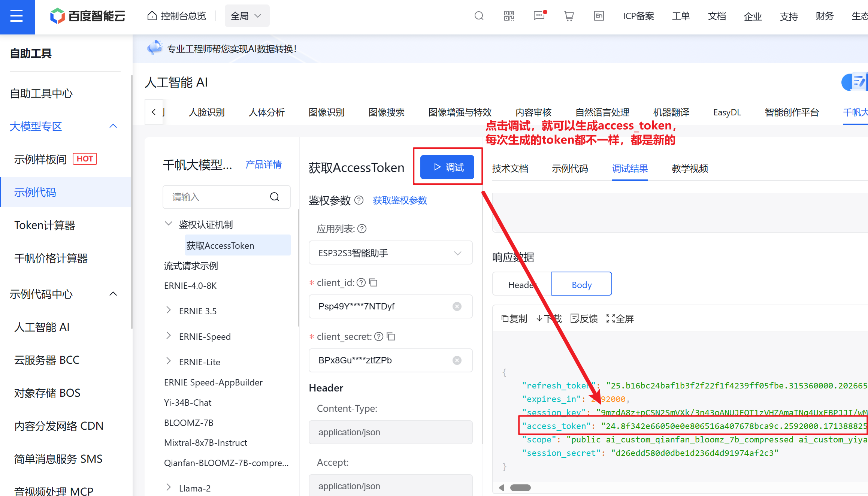Screen dimensions: 868x496
Task: Open 千帆价格计算器 in sidebar
Action: (51, 258)
